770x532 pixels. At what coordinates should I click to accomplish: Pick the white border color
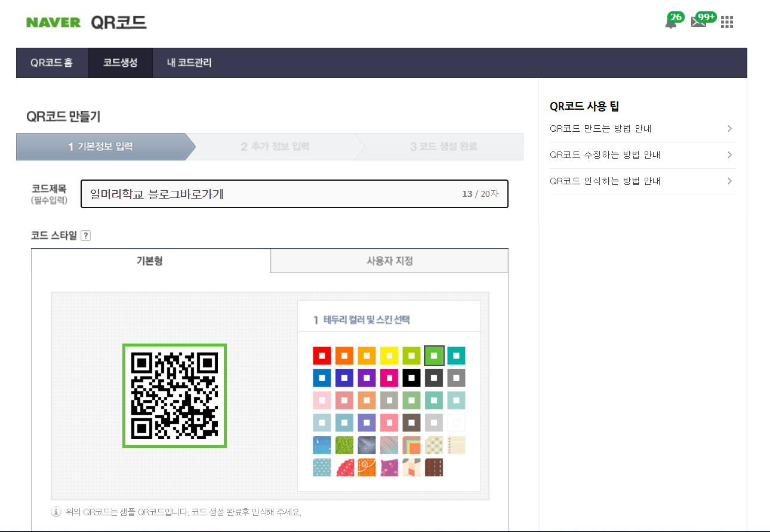click(456, 423)
